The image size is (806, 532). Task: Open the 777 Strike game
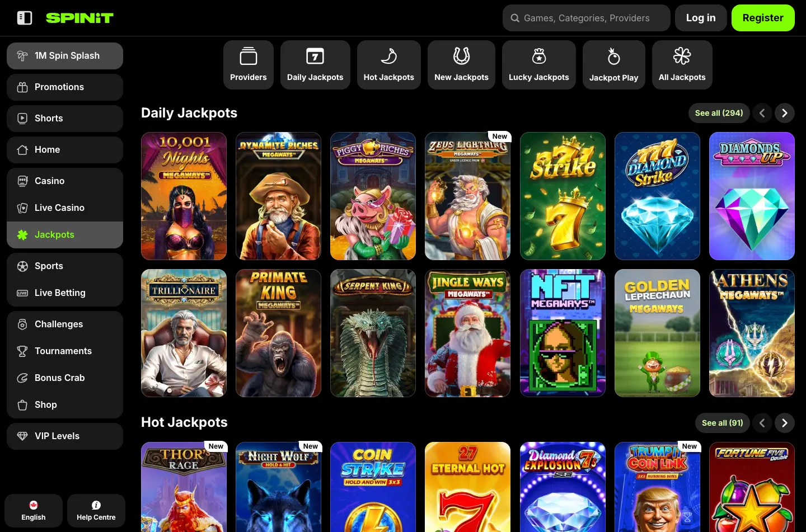563,196
